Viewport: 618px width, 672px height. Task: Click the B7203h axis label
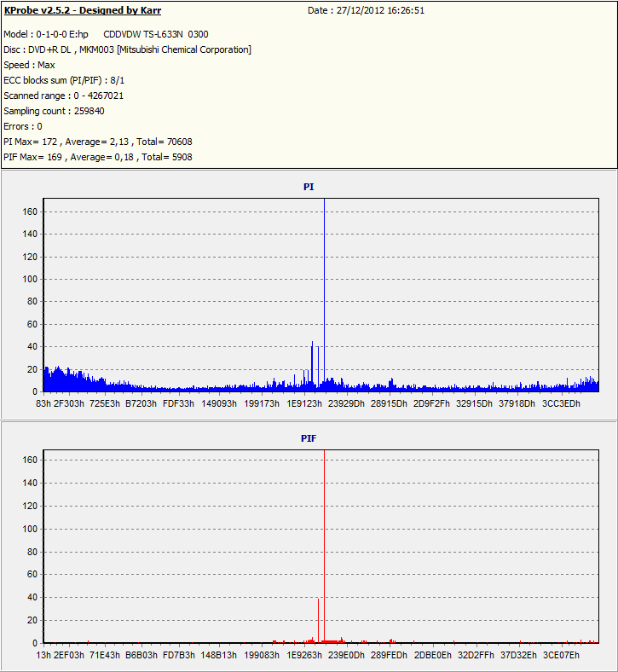(141, 403)
